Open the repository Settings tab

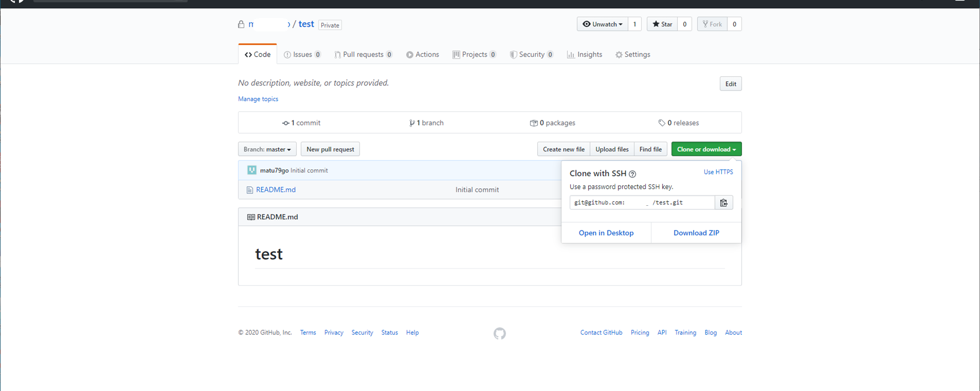pos(632,55)
